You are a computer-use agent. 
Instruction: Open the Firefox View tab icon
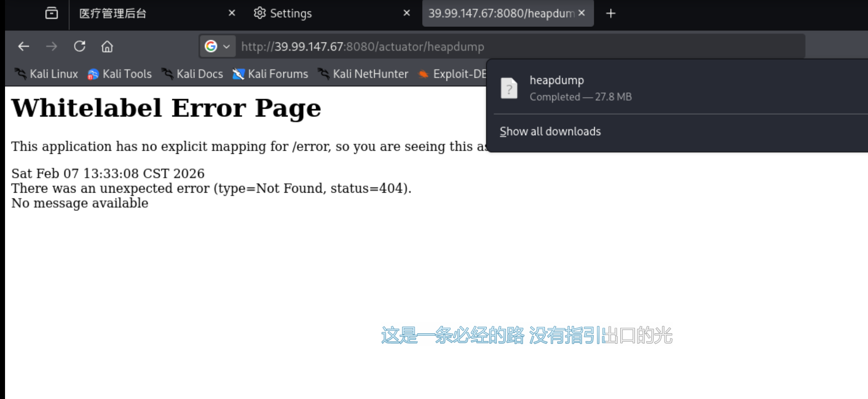click(x=52, y=13)
